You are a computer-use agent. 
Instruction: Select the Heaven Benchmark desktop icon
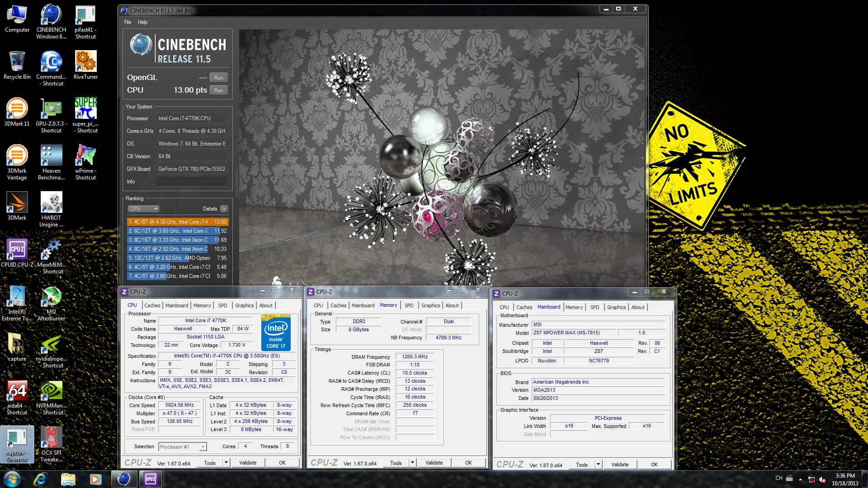51,163
